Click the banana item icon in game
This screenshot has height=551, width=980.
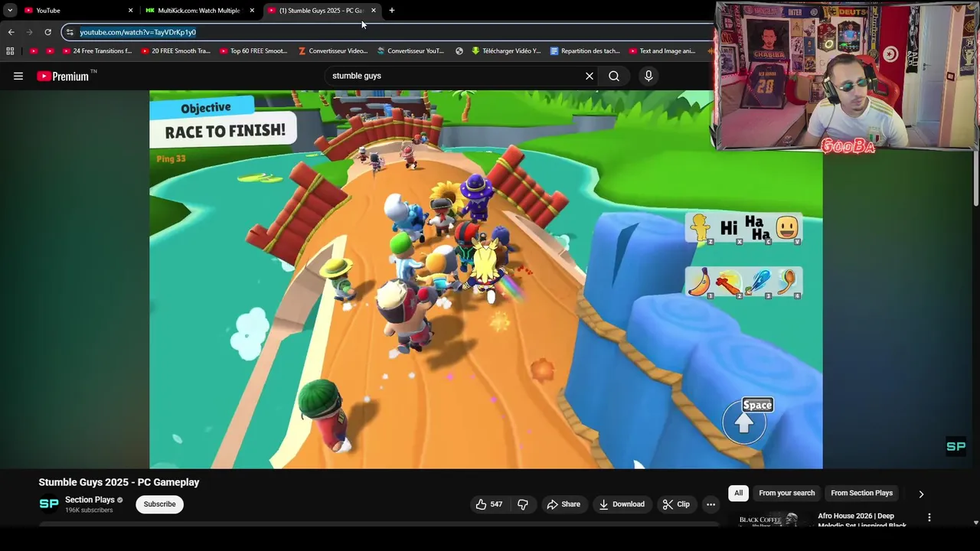pos(699,282)
